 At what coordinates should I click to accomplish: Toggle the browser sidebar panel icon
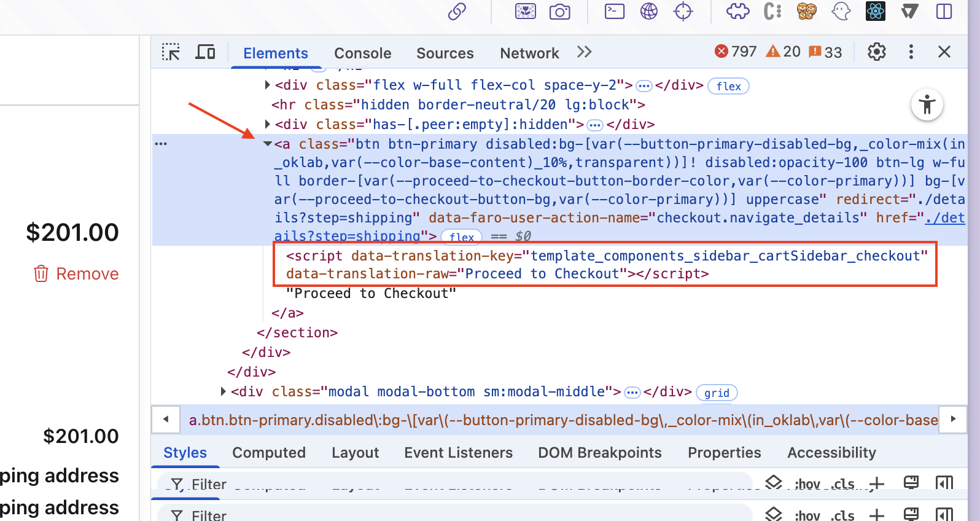coord(944,12)
